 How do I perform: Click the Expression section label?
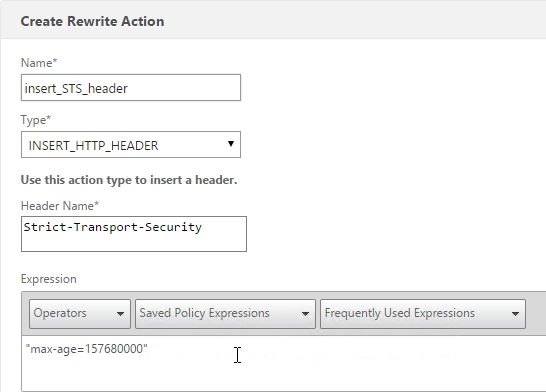click(x=48, y=279)
